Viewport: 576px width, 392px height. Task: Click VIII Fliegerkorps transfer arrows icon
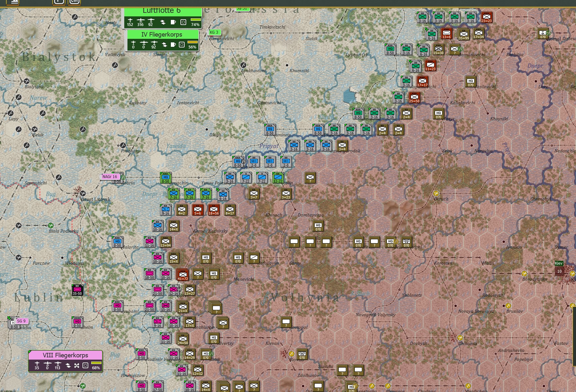click(68, 365)
